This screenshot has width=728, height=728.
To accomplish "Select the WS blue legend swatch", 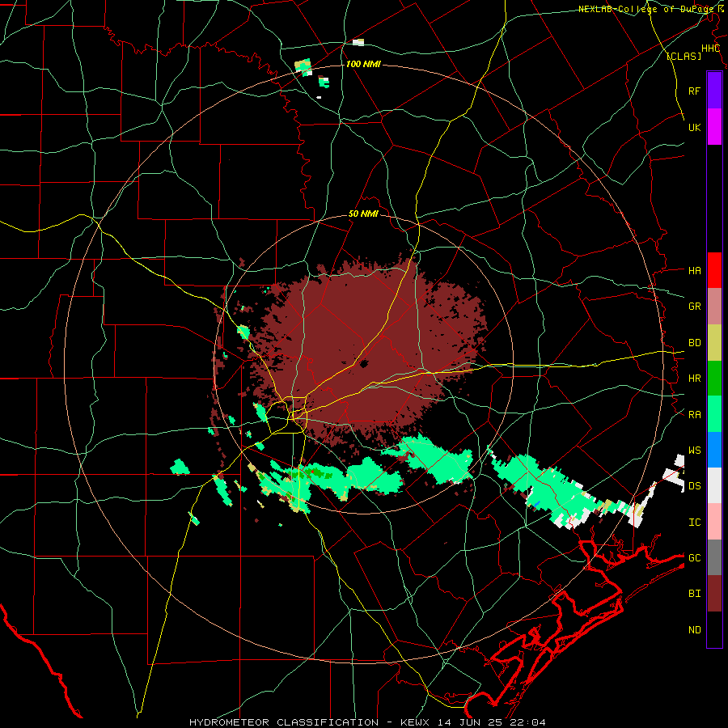I will [x=714, y=450].
